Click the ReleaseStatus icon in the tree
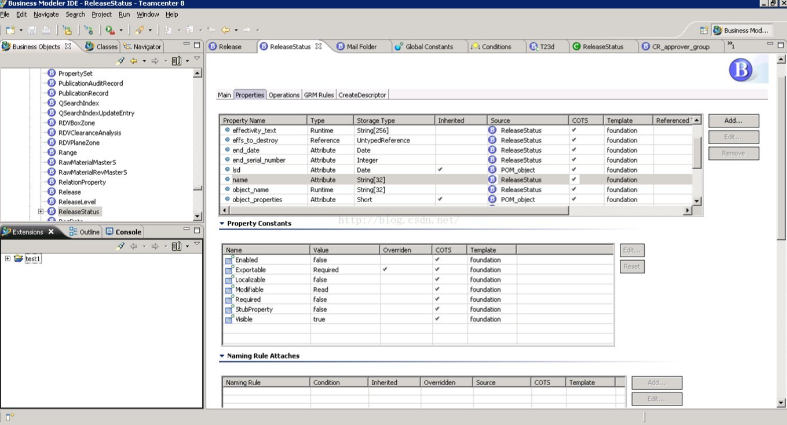 point(51,211)
